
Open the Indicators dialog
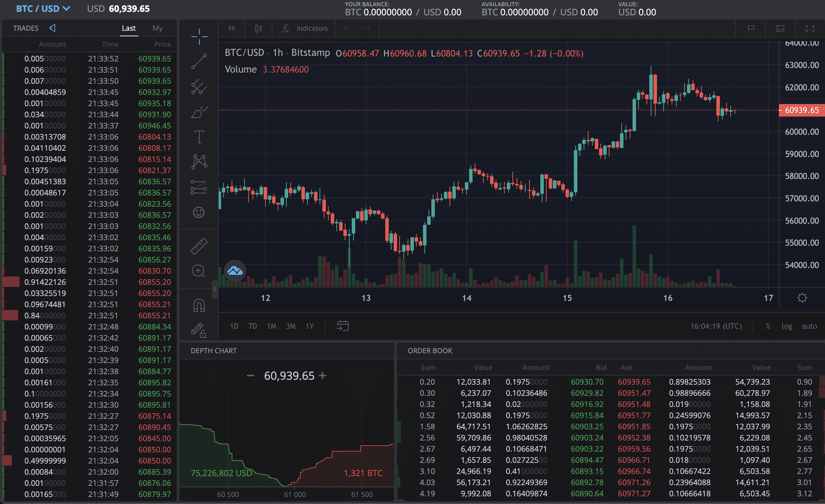pos(305,28)
